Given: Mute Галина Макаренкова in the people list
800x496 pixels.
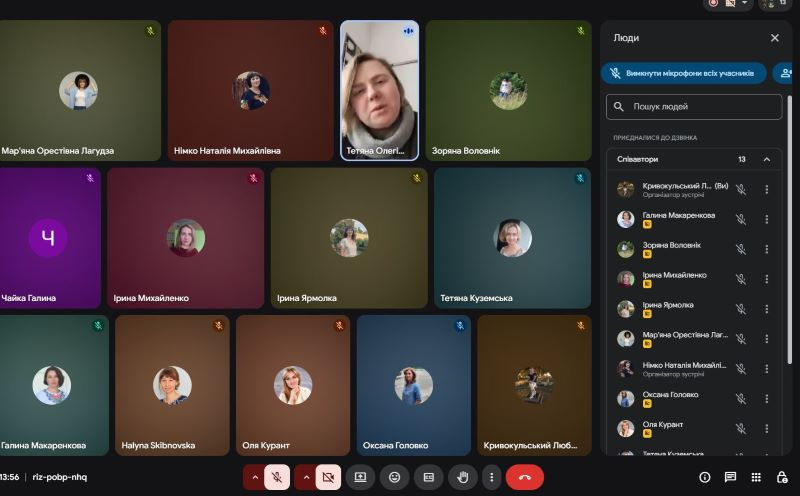Looking at the screenshot, I should point(741,219).
